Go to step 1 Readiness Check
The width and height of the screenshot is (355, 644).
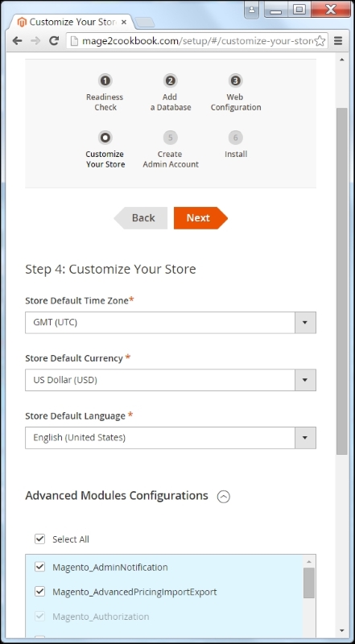click(105, 80)
